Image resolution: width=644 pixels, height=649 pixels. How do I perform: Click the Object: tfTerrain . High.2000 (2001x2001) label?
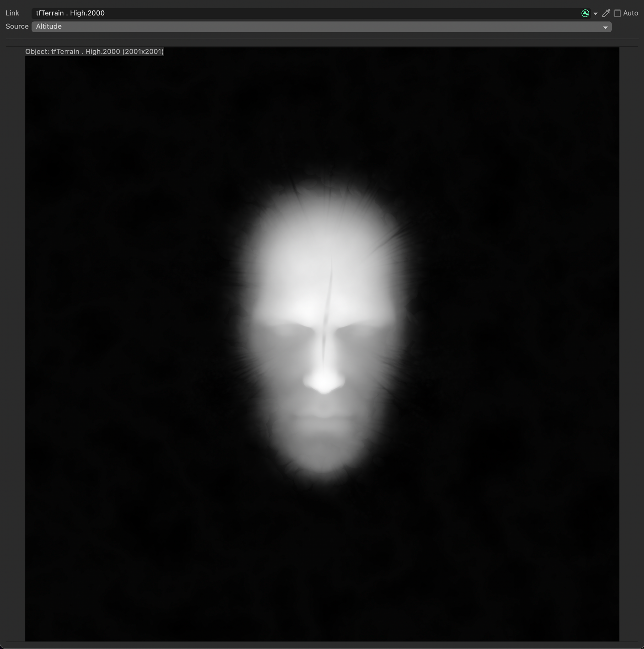(94, 52)
